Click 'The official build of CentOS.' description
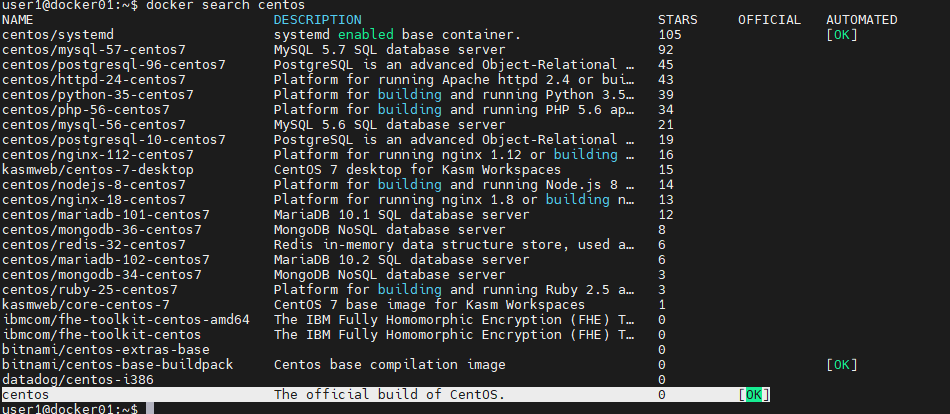Image resolution: width=950 pixels, height=414 pixels. click(x=390, y=395)
